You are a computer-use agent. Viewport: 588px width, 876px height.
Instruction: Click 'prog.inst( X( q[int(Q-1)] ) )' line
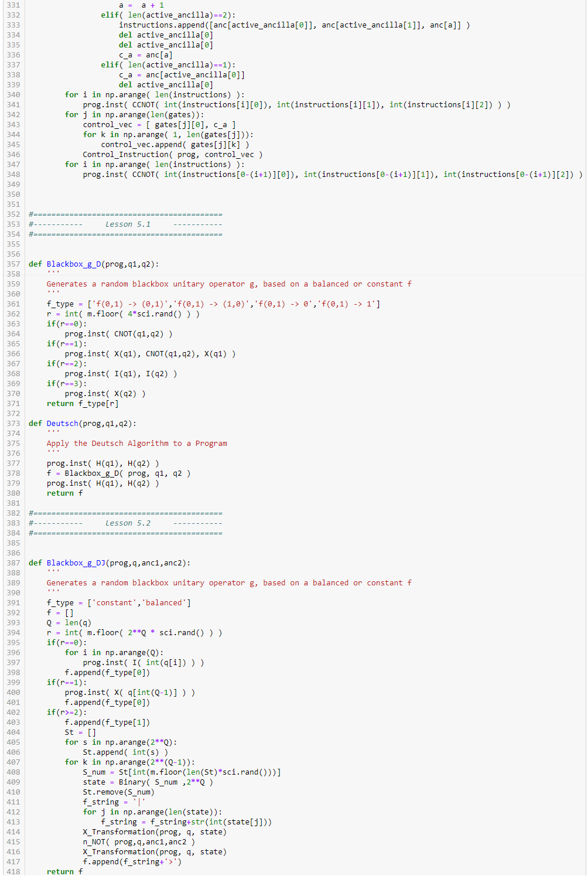tap(130, 693)
